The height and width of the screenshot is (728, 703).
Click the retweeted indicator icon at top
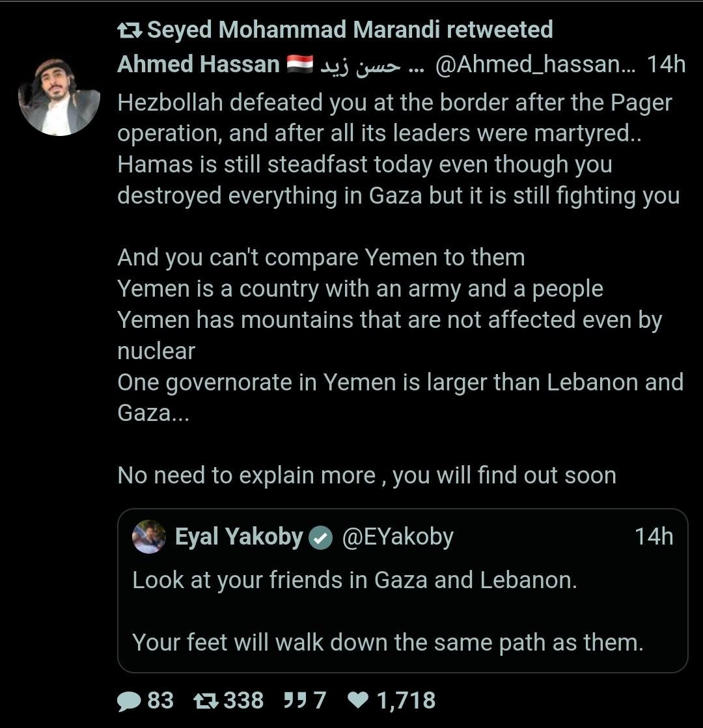click(130, 29)
